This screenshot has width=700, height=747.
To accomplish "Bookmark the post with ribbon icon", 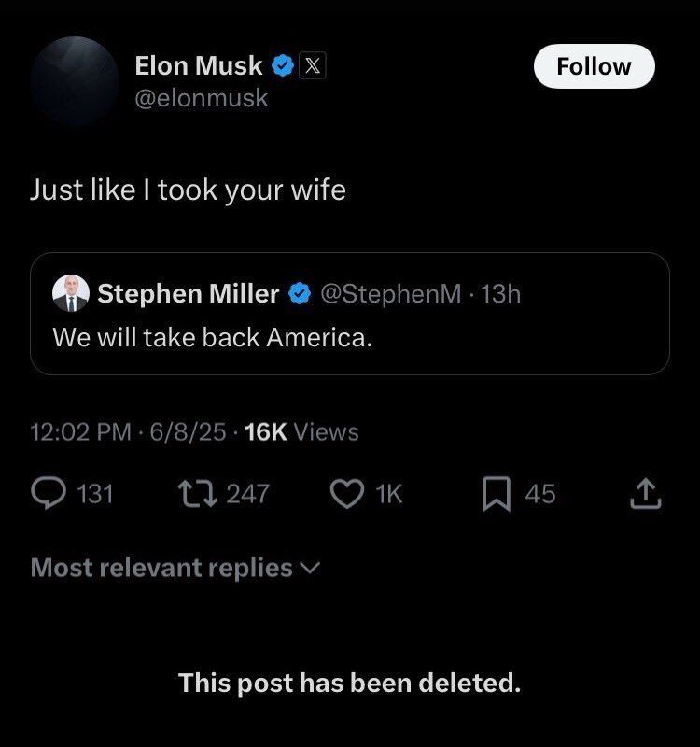I will tap(495, 493).
